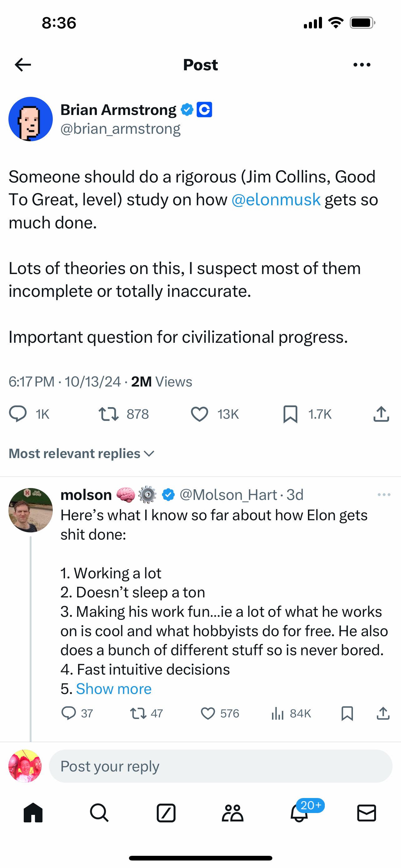The image size is (401, 868).
Task: Open molson's profile picture
Action: click(x=31, y=510)
